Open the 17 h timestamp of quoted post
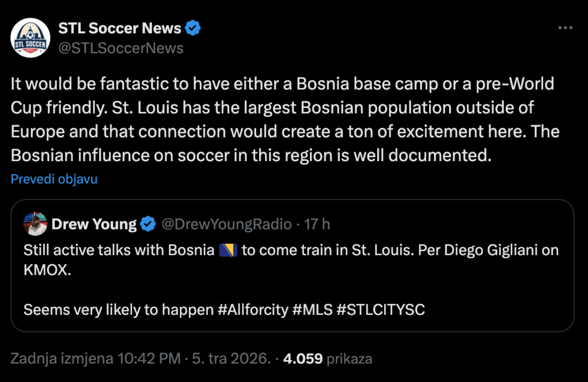Screen dimensions: 588x382 pos(317,224)
